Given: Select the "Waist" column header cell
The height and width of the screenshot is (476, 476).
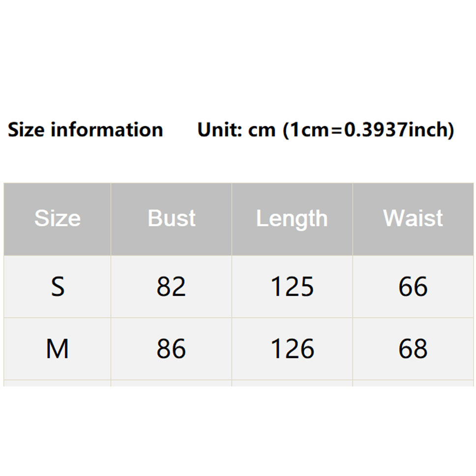Looking at the screenshot, I should (413, 219).
